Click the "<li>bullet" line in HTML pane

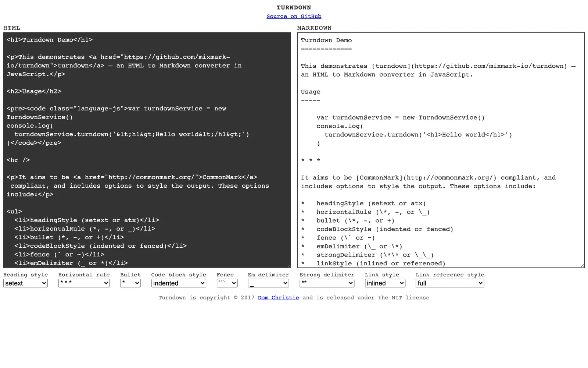tap(69, 237)
